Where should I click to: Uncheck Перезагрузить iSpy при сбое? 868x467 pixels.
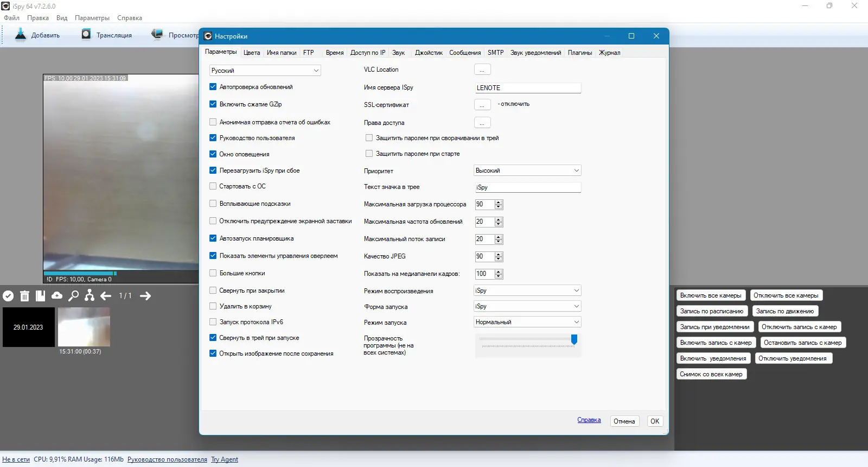[x=213, y=171]
